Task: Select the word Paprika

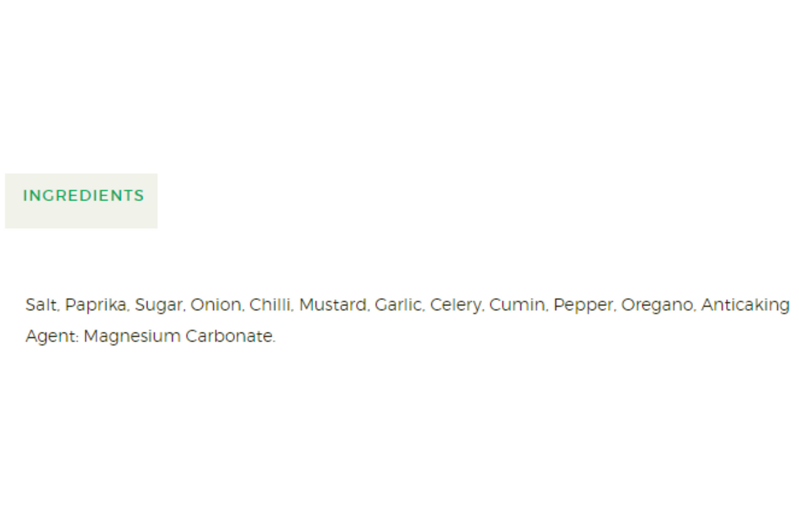Action: (x=96, y=306)
